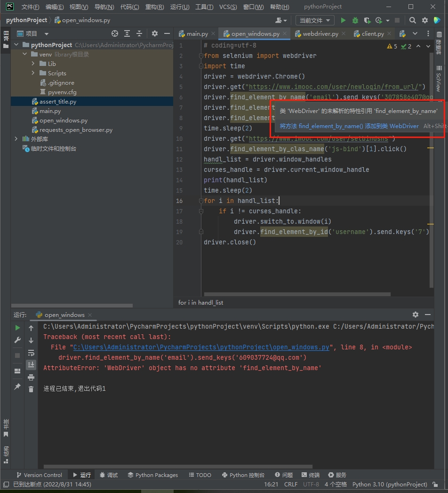Image resolution: width=448 pixels, height=493 pixels.
Task: Toggle fold marker on the for loop line
Action: tap(201, 201)
